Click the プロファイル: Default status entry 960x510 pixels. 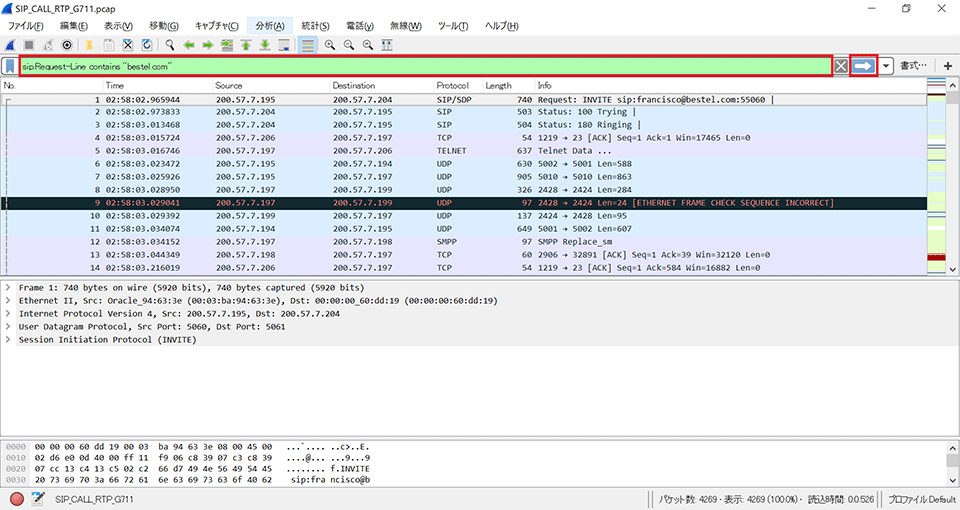tap(921, 499)
